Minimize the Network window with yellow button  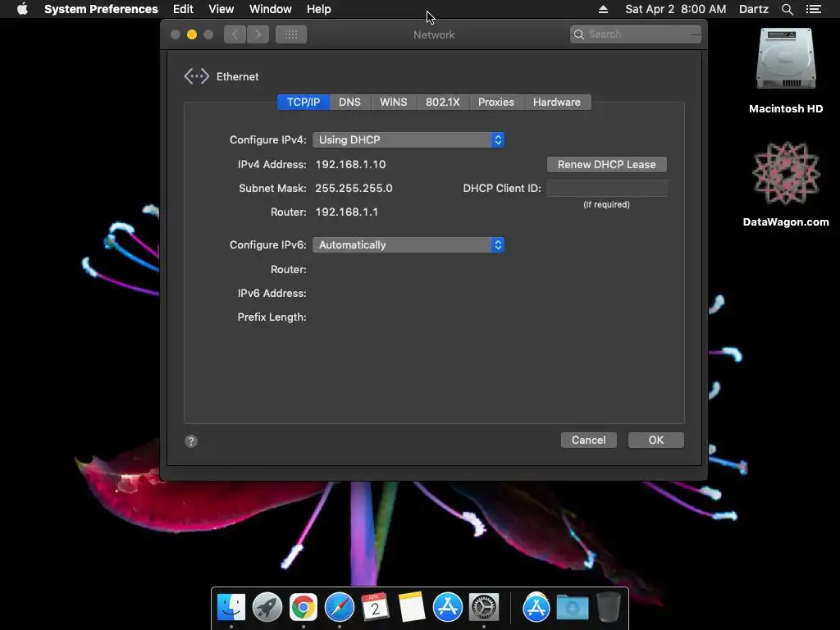pos(192,34)
